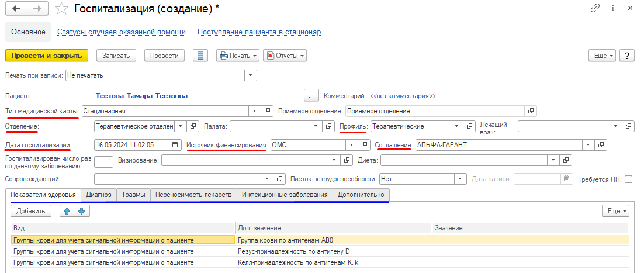Open Лечащий врач record icon
Screen dimensions: 644x273
click(628, 126)
